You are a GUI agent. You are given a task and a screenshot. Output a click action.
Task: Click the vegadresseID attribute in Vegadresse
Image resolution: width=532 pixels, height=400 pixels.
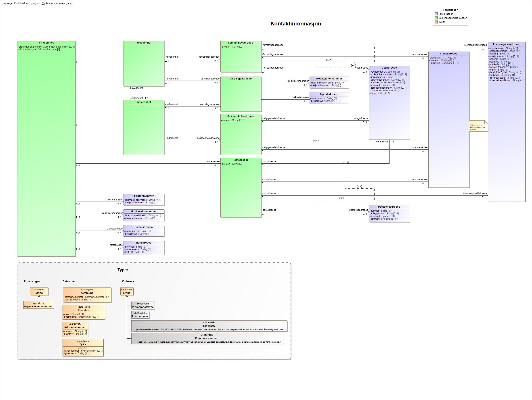385,72
